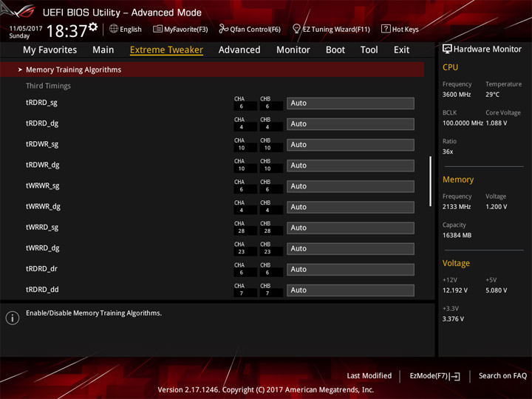Screen dimensions: 532x399
Task: Click memory frequency 2133 MHz value
Action: (x=457, y=207)
